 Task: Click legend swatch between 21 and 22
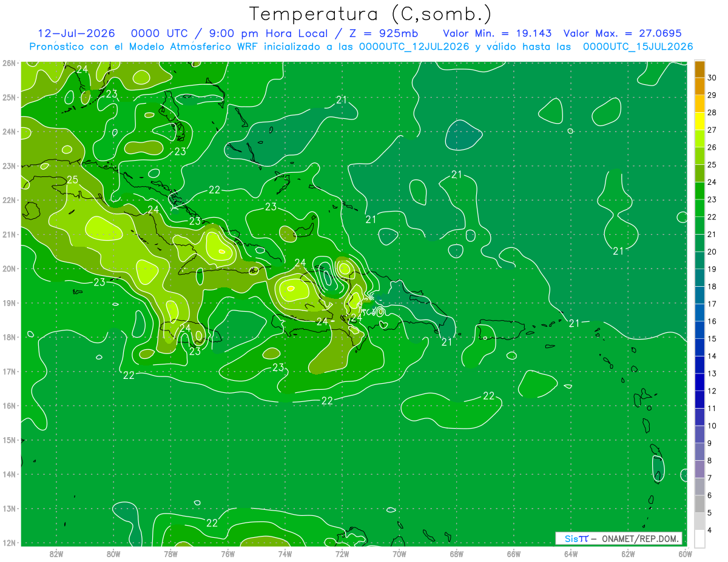pos(699,226)
